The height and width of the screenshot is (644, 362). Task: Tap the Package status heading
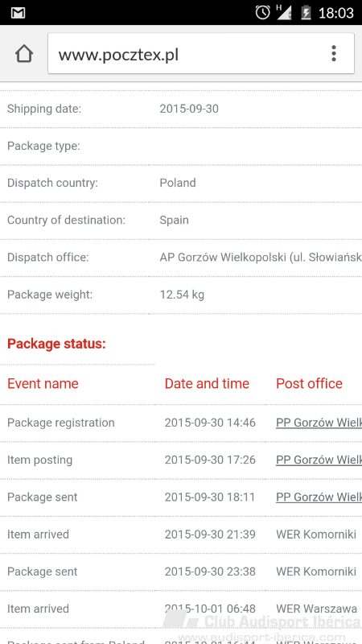click(56, 344)
